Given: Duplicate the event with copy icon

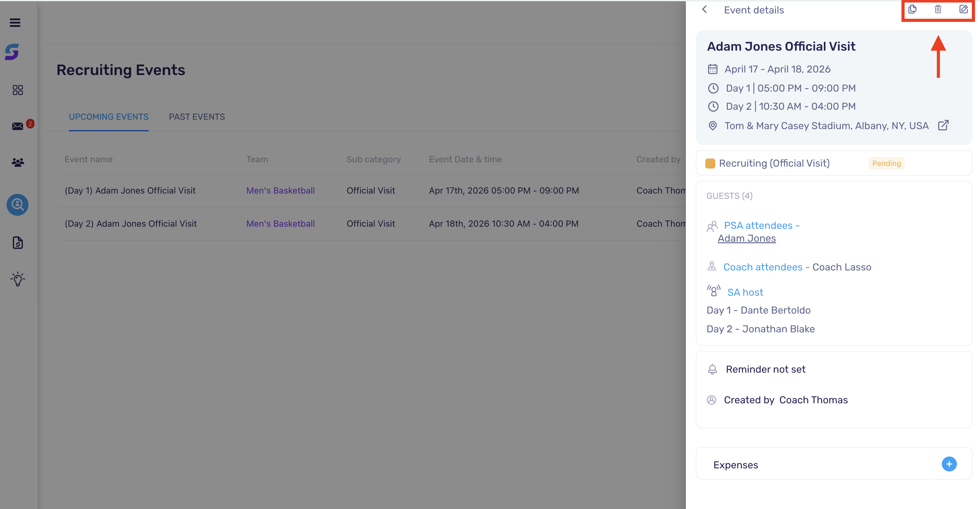Looking at the screenshot, I should 912,9.
